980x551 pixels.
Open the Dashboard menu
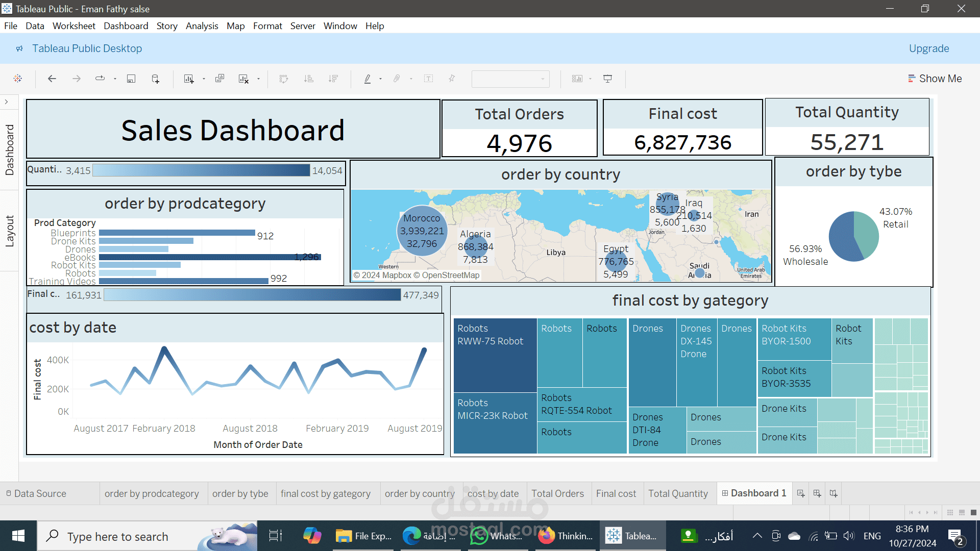pyautogui.click(x=126, y=26)
